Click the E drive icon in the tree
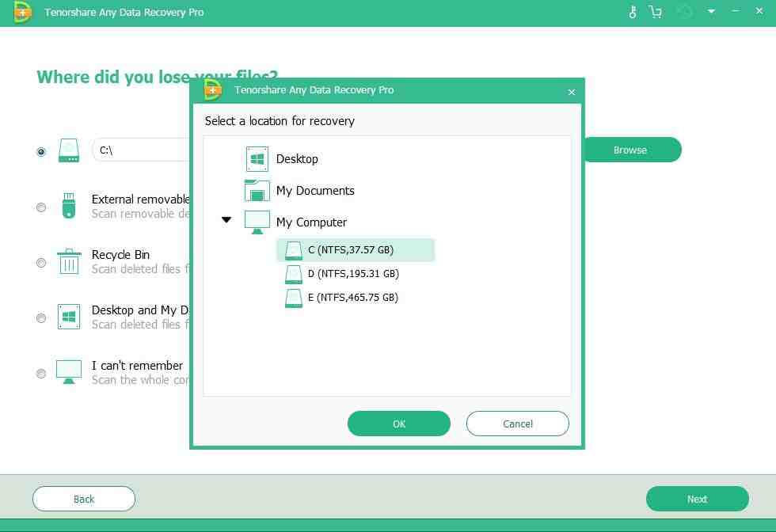Viewport: 776px width, 532px height. [x=294, y=298]
